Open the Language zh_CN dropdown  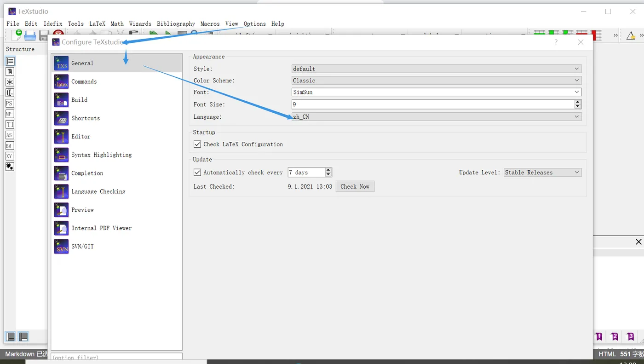437,117
